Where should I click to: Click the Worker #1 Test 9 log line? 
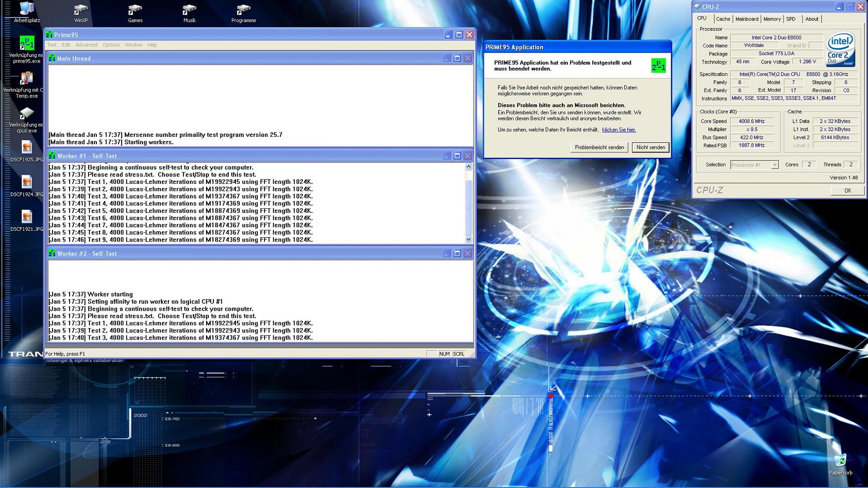(x=181, y=240)
